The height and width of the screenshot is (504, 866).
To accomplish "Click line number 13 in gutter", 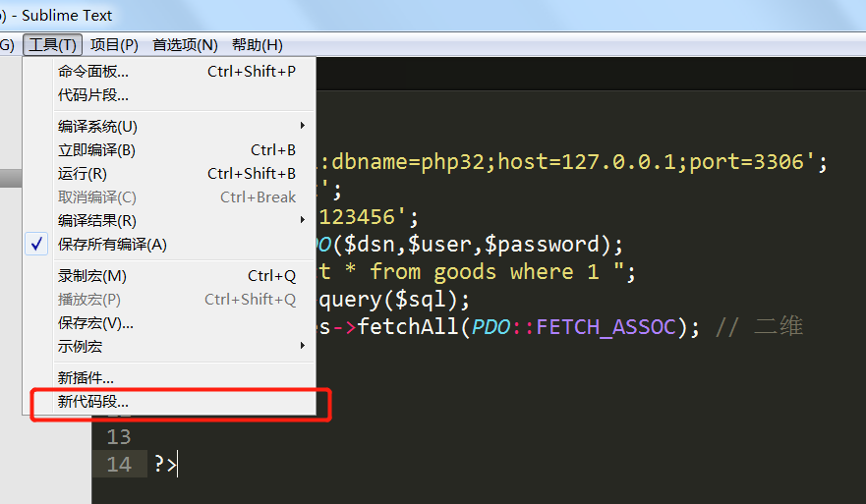I will [119, 437].
